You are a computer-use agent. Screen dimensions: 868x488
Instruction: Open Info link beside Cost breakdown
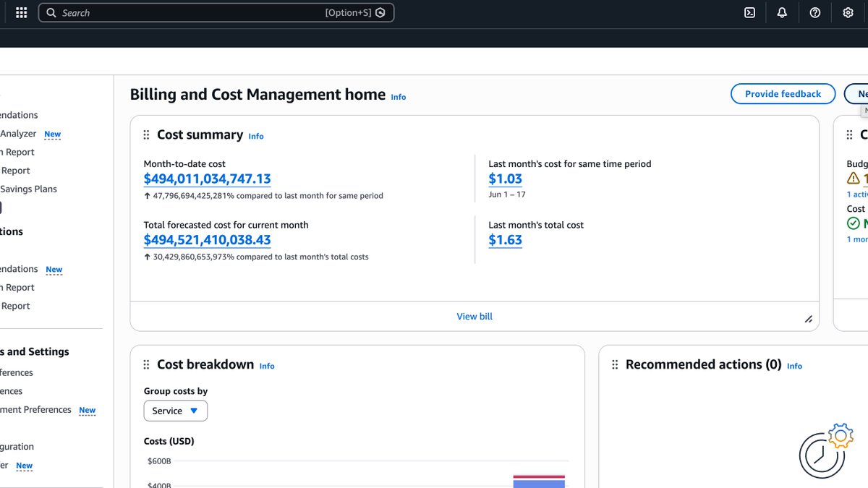267,366
